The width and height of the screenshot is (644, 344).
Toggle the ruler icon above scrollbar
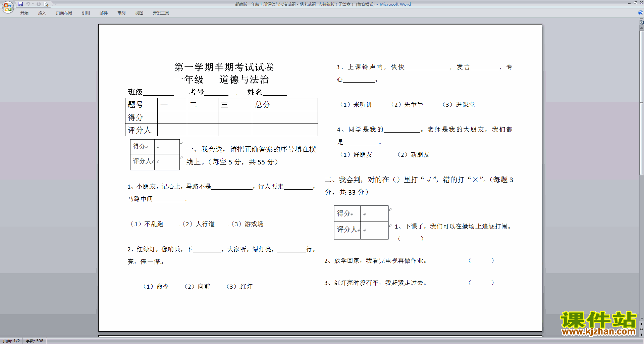[641, 22]
